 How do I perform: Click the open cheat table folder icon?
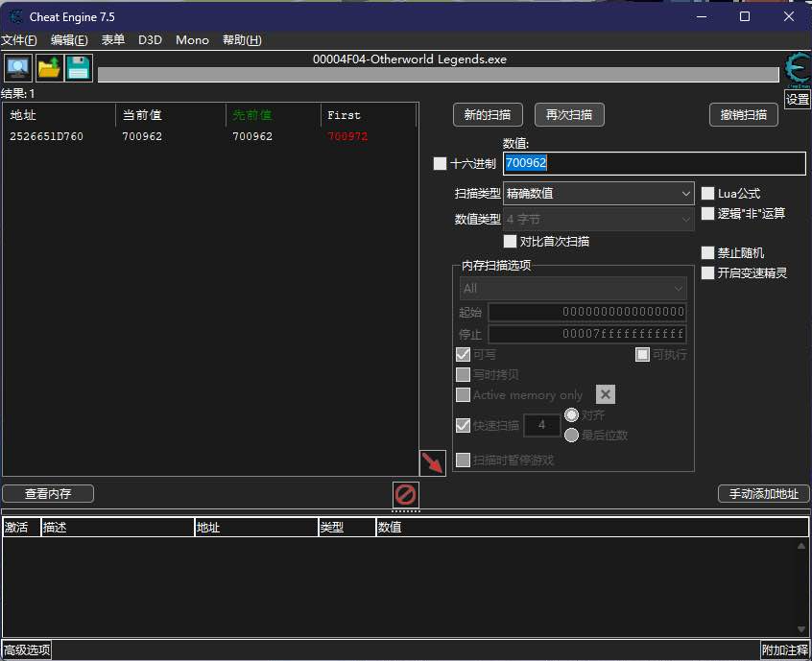(x=49, y=68)
